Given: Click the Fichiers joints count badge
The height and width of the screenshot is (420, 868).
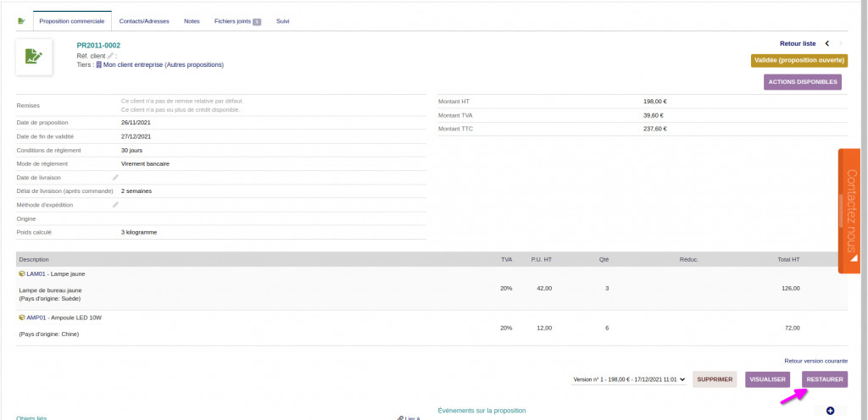Looking at the screenshot, I should pyautogui.click(x=257, y=21).
